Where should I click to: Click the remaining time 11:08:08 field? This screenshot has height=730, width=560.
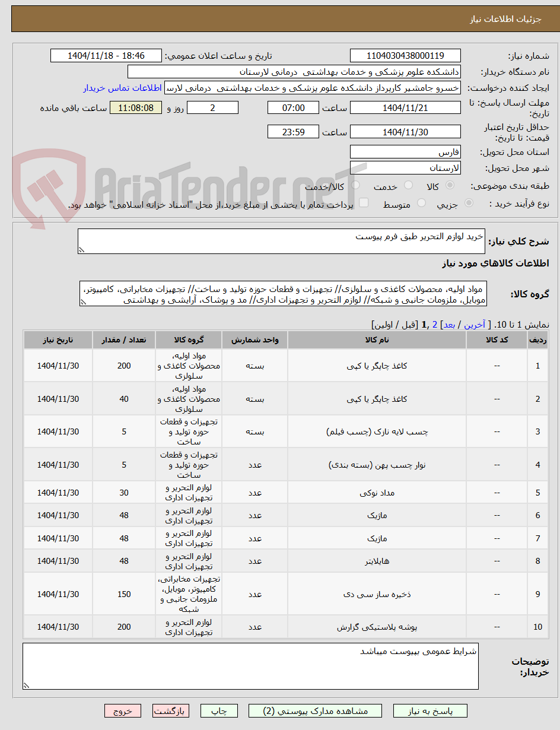point(136,107)
